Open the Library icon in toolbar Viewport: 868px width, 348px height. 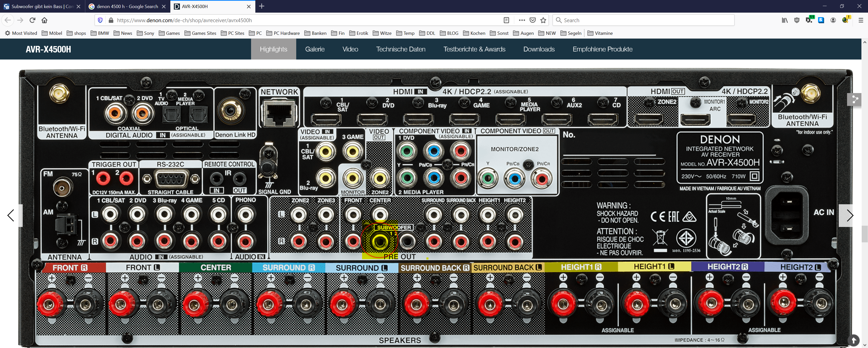785,20
